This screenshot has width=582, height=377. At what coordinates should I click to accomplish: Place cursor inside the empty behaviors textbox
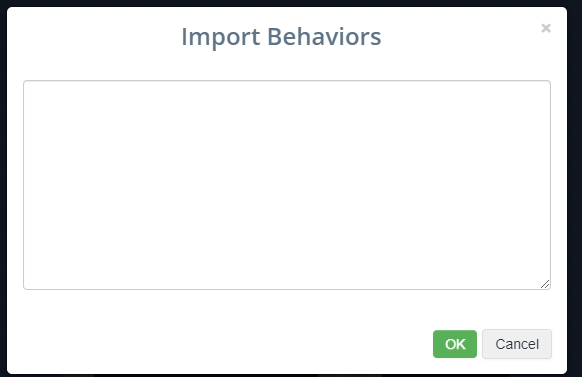pos(287,185)
